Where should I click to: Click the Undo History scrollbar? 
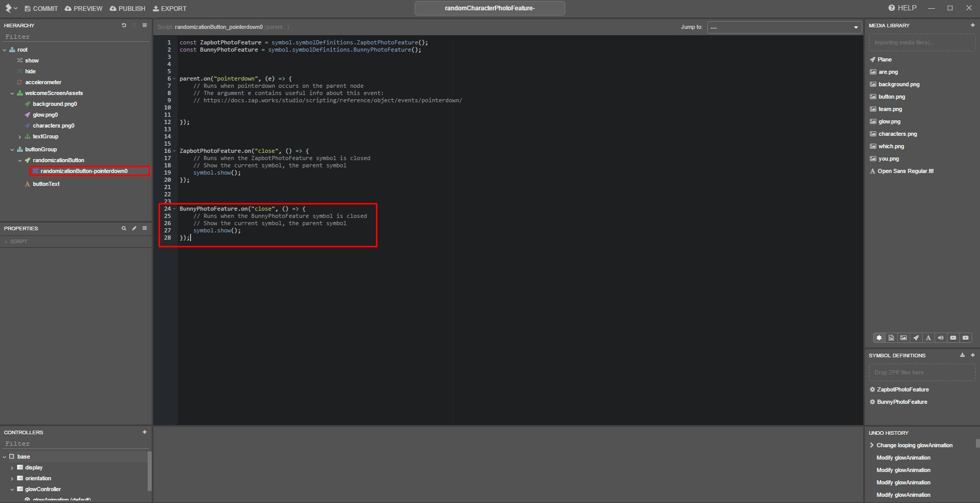tap(977, 444)
